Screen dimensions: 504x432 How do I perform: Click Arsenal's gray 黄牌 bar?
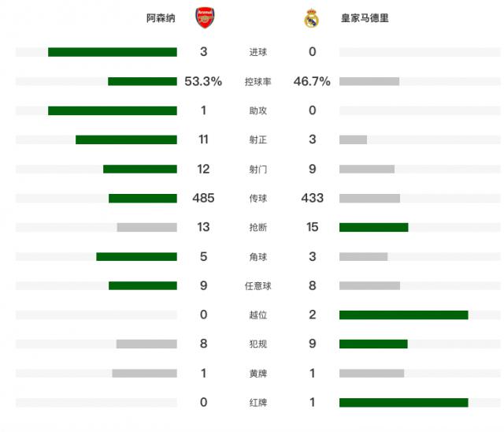[x=144, y=373]
